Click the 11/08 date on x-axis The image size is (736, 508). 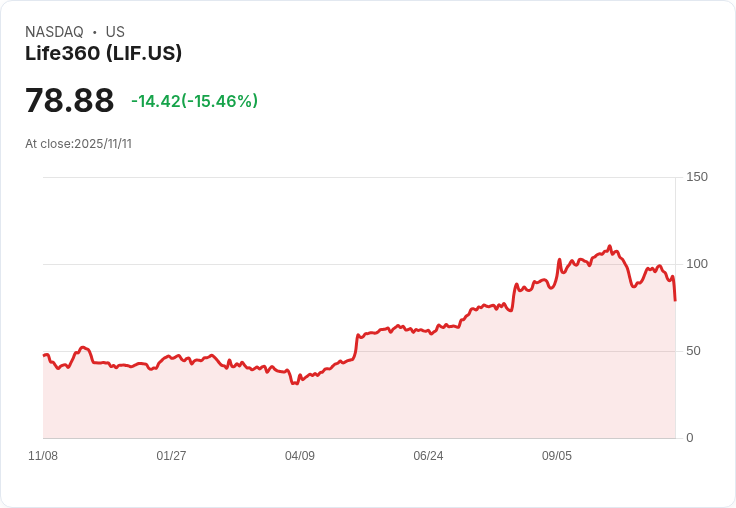(x=43, y=456)
